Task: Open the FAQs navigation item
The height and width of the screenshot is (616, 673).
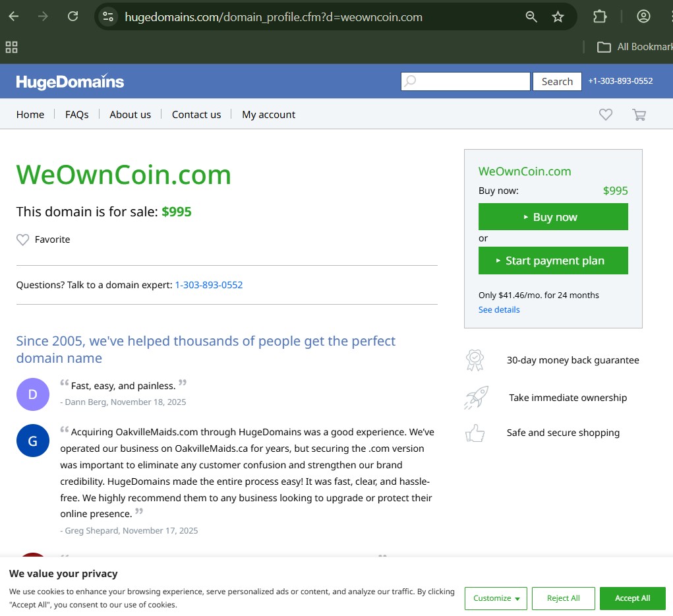Action: point(76,114)
